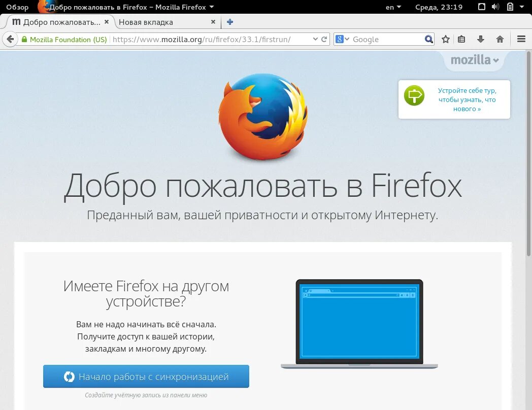Click the screen display status icon
This screenshot has height=410, width=532.
[481, 7]
